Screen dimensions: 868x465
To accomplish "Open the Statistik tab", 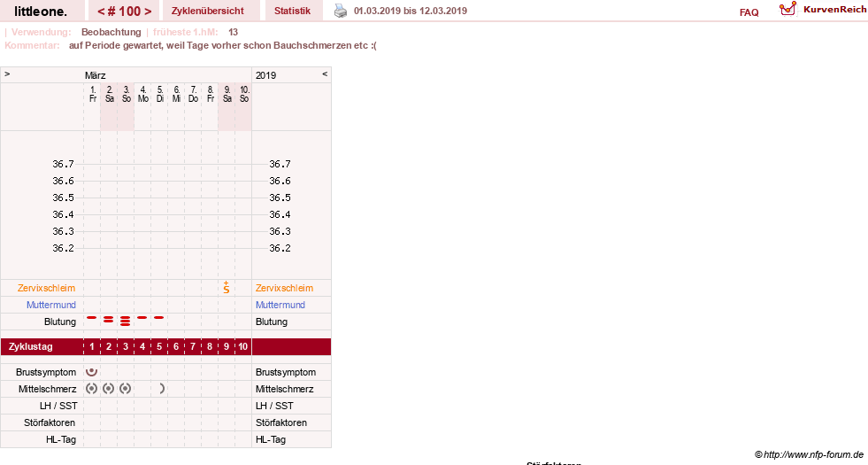I will (292, 11).
